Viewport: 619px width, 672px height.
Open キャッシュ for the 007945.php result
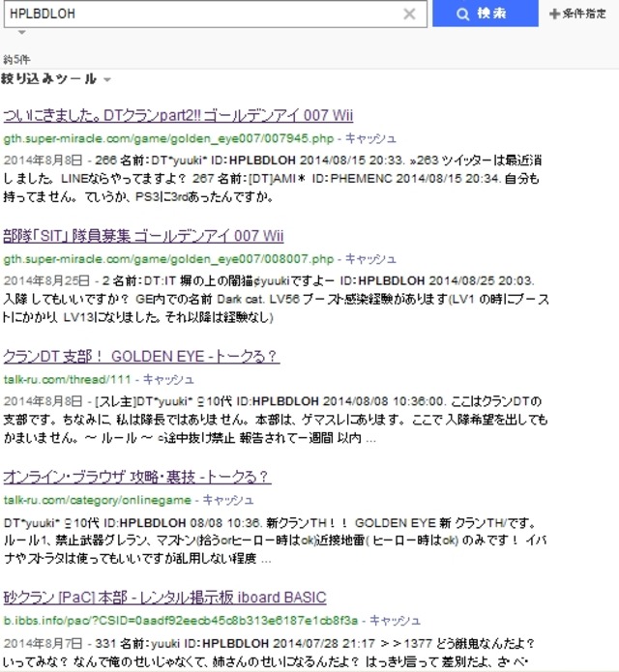371,138
